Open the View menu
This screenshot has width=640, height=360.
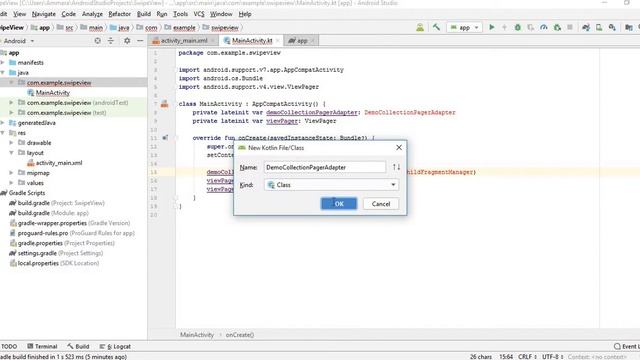[x=19, y=14]
